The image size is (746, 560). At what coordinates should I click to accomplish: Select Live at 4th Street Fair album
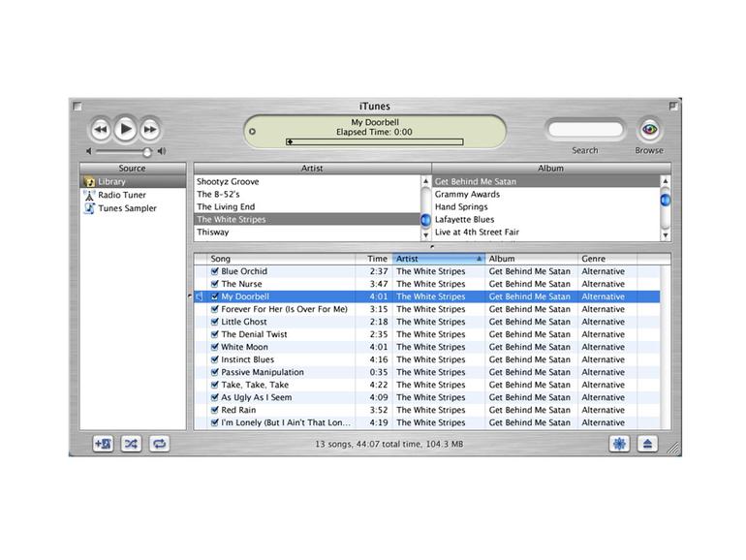click(546, 233)
